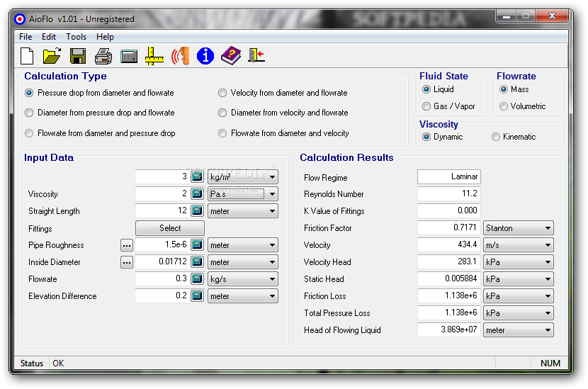Viewport: 588px width, 389px height.
Task: Open calculator icon beside Straight Length value
Action: click(197, 211)
